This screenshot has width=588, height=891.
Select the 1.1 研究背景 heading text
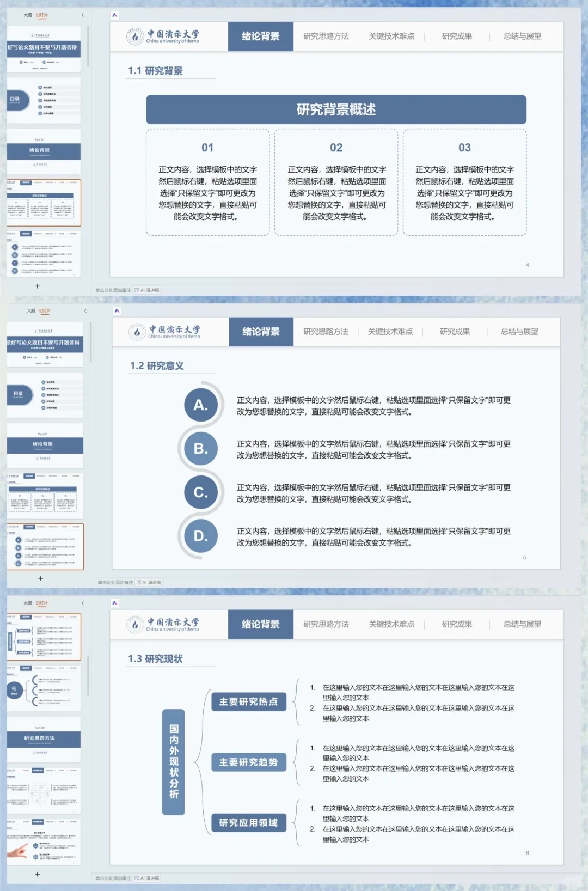tap(155, 71)
